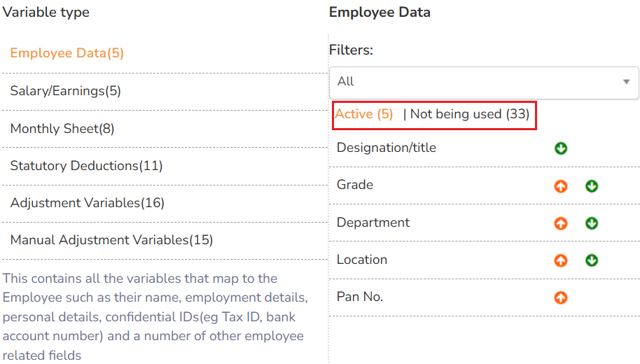Show Not being used (33) variables
Screen dimensions: 640x364
pos(469,114)
